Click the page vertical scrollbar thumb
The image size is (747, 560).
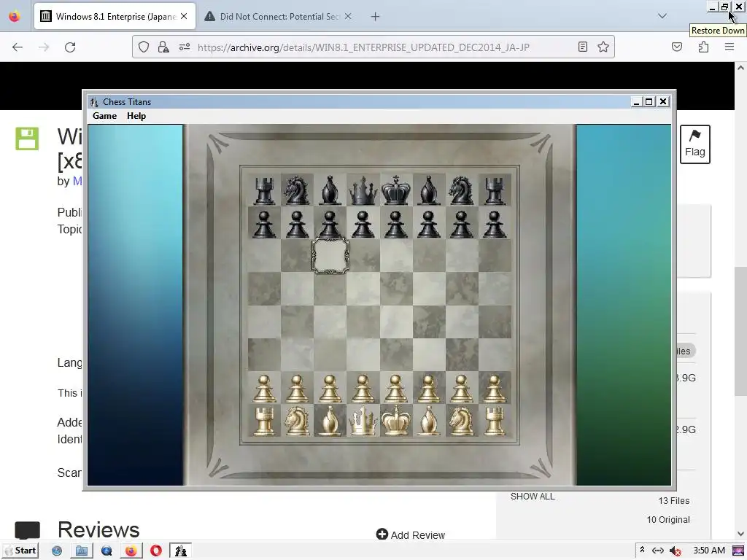pos(740,331)
